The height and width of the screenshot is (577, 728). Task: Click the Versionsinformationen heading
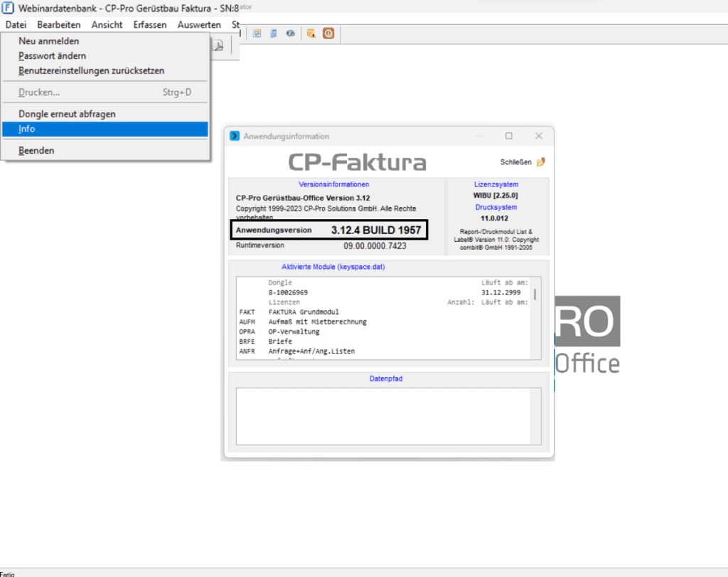click(x=334, y=184)
